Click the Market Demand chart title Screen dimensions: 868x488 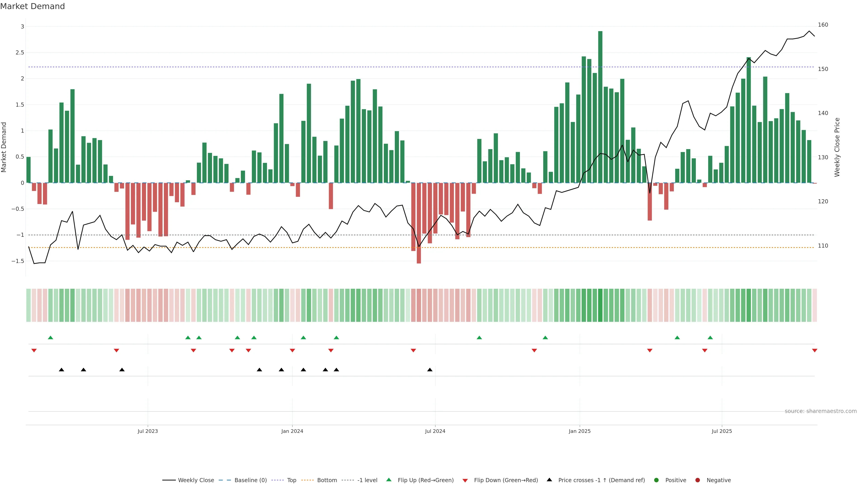[x=32, y=6]
